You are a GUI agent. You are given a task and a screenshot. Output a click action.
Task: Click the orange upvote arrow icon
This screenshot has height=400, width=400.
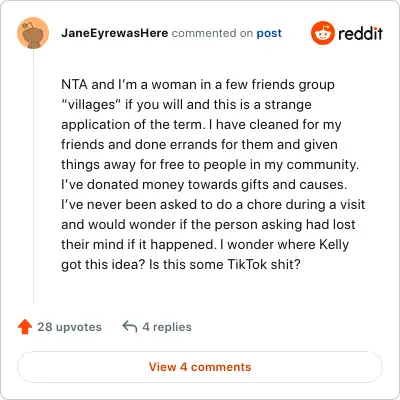tap(25, 327)
